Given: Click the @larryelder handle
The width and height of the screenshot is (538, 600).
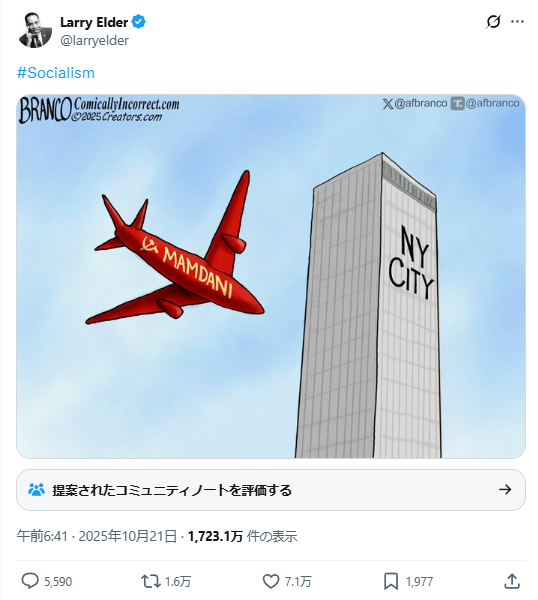Looking at the screenshot, I should tap(95, 40).
